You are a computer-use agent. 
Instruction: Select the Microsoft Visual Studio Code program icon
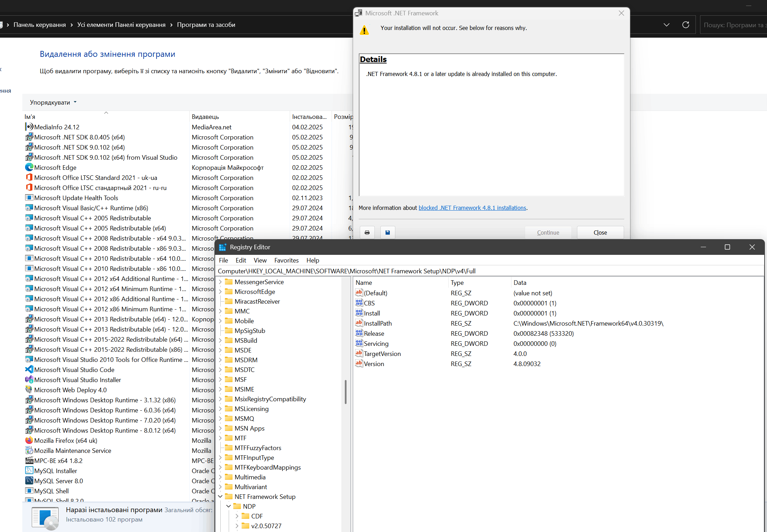[x=29, y=370]
